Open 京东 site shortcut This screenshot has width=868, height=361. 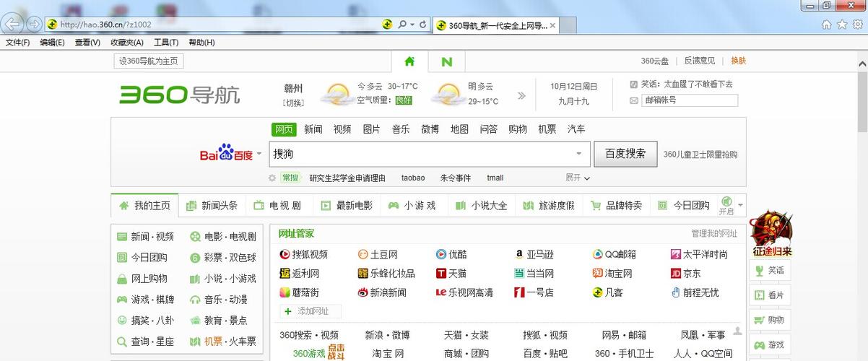pyautogui.click(x=685, y=274)
